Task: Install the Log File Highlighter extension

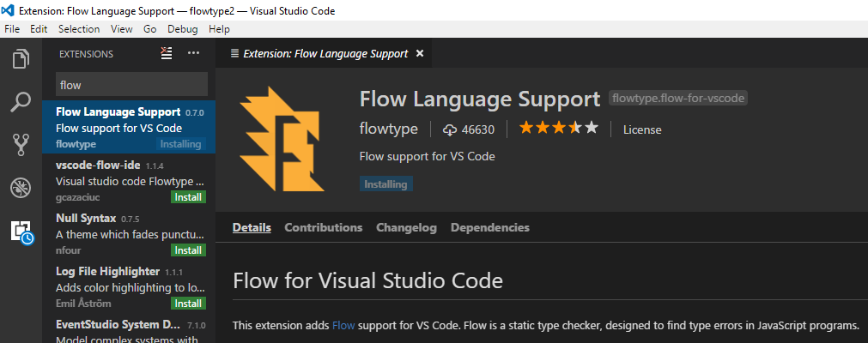Action: tap(188, 304)
